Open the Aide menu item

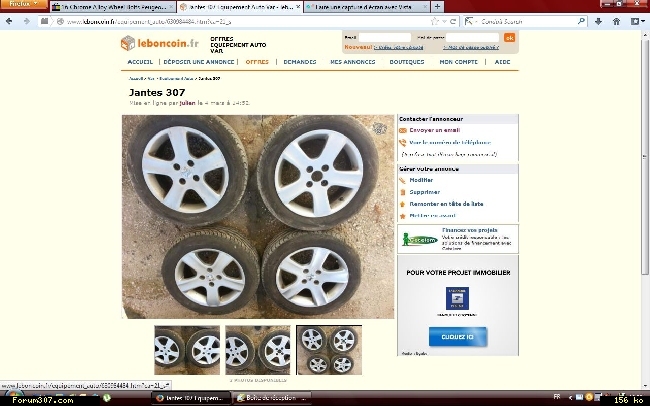point(502,62)
